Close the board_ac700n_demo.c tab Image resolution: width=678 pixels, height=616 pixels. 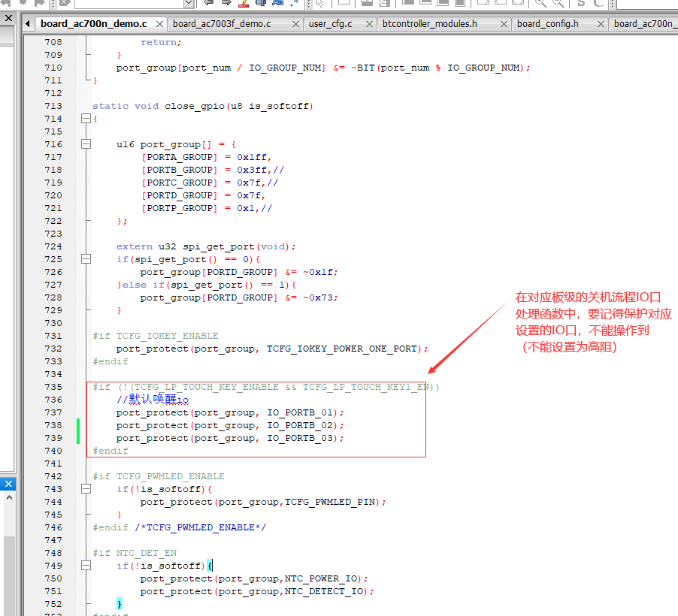pos(159,24)
